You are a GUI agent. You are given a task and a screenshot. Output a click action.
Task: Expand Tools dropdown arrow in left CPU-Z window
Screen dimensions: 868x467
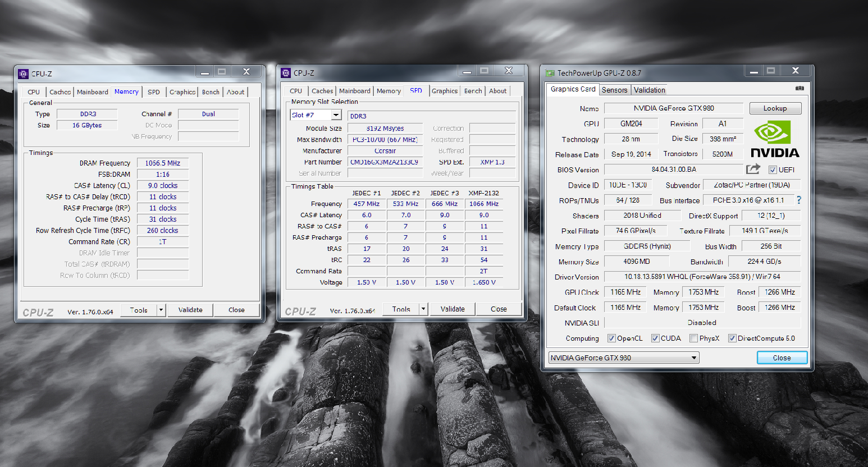click(161, 310)
